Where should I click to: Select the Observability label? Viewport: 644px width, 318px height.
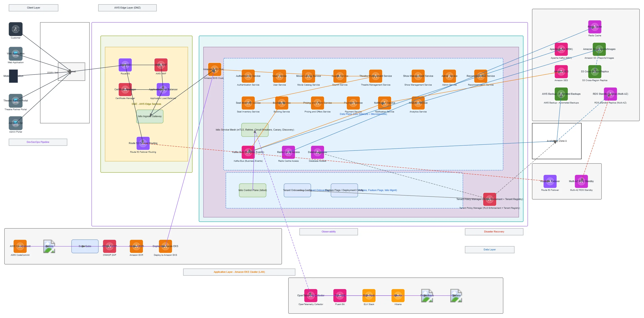click(x=328, y=232)
